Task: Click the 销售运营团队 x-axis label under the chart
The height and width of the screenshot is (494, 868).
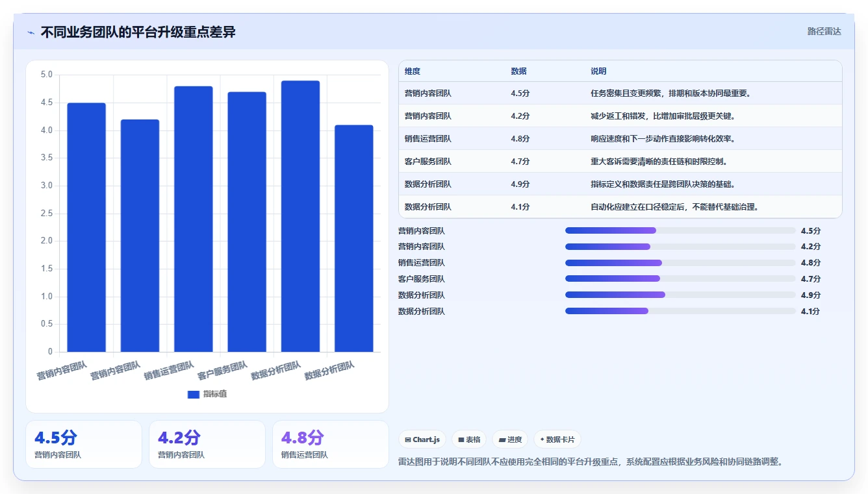Action: (x=169, y=370)
